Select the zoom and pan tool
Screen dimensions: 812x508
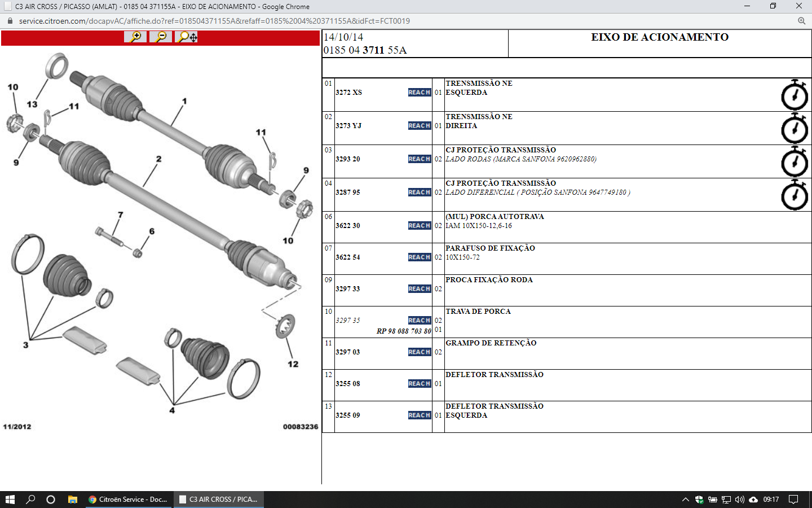point(187,37)
